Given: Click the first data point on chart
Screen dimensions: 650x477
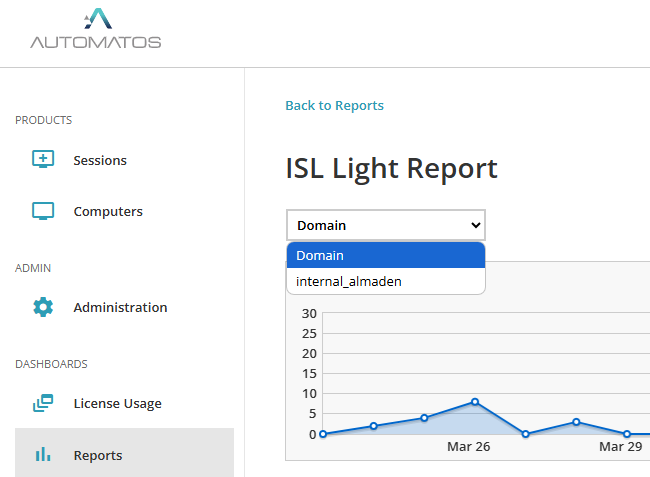Looking at the screenshot, I should tap(323, 434).
